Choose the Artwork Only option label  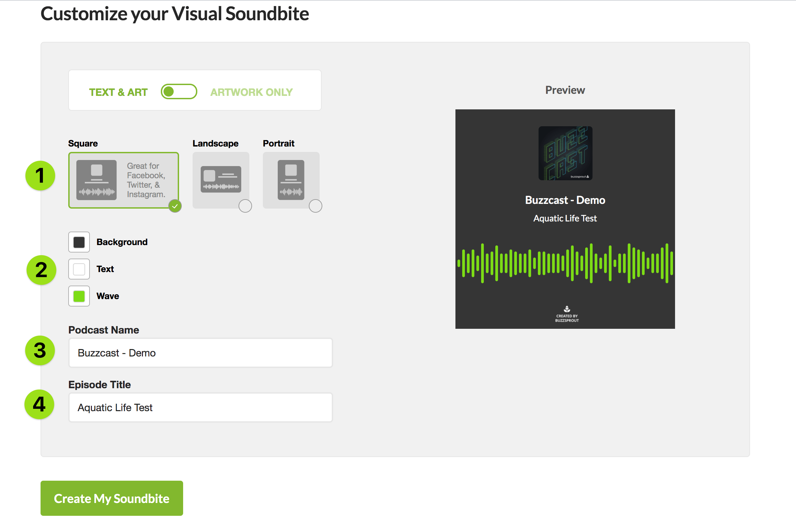[251, 92]
